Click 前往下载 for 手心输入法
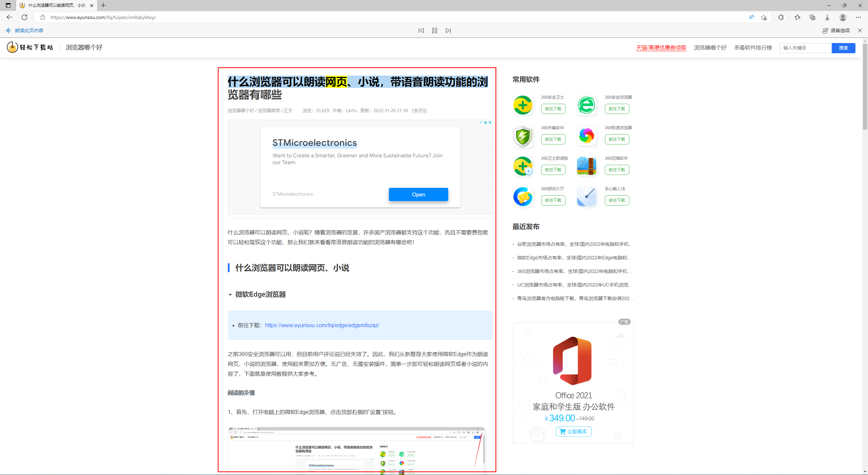The image size is (868, 475). pos(617,200)
